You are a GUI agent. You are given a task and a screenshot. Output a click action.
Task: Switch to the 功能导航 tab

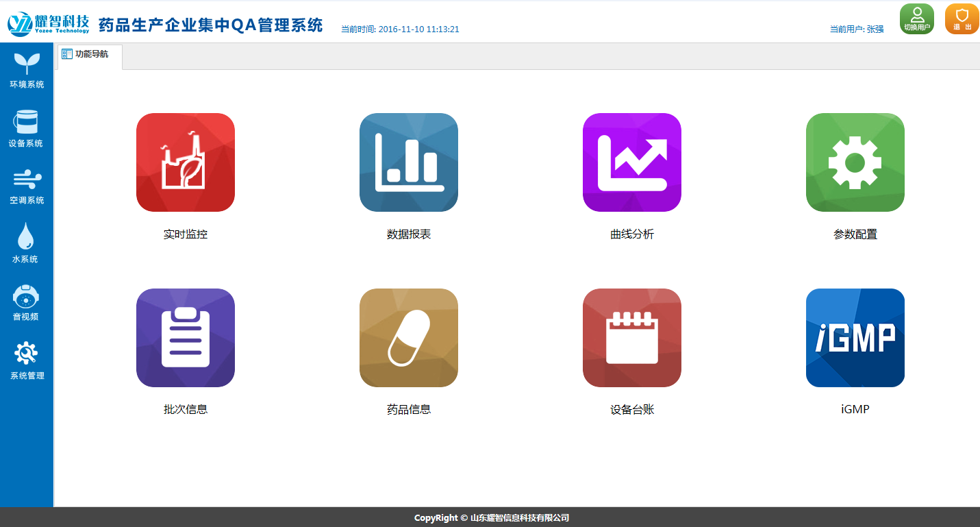pos(90,54)
